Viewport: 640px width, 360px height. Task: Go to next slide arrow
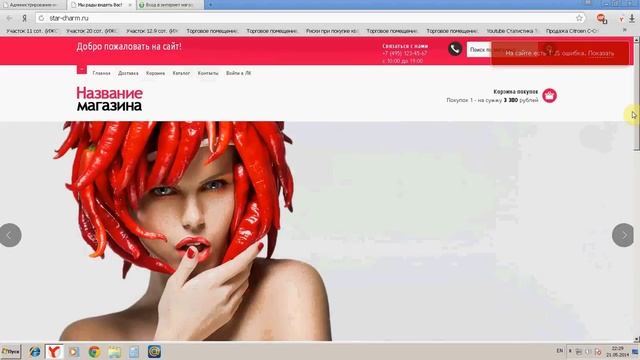coord(623,235)
